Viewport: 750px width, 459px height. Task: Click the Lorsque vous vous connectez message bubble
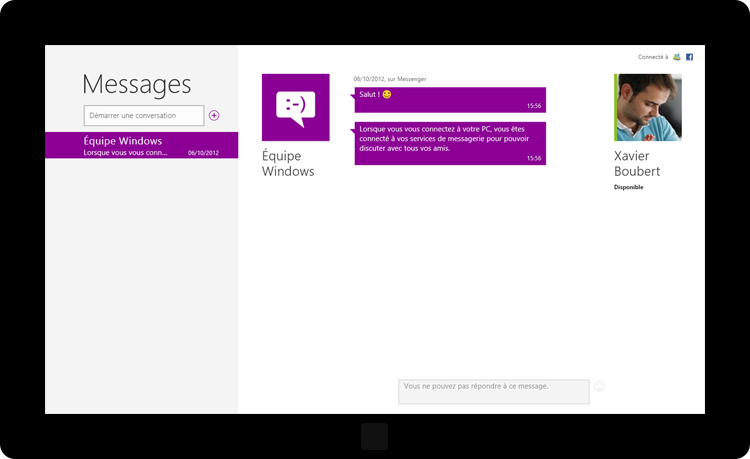click(450, 143)
